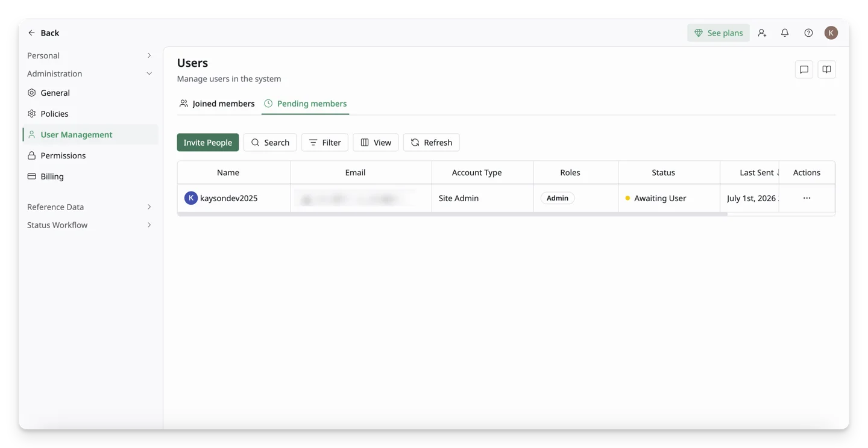Open actions menu for kaysondev2025

click(x=807, y=198)
